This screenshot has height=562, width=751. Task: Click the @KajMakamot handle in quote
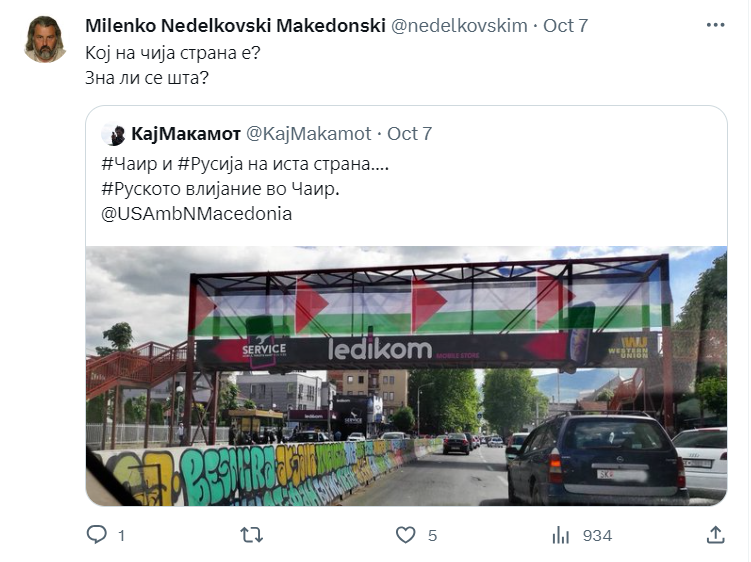(308, 134)
